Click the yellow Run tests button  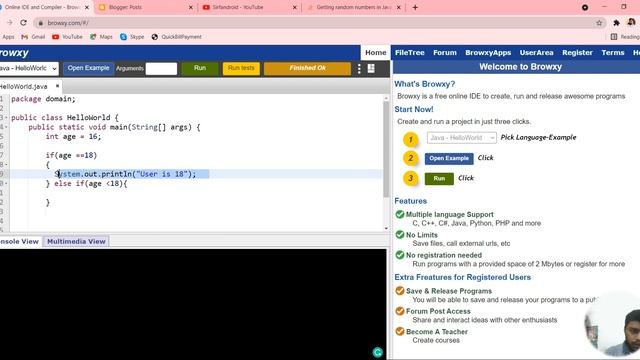tap(241, 69)
